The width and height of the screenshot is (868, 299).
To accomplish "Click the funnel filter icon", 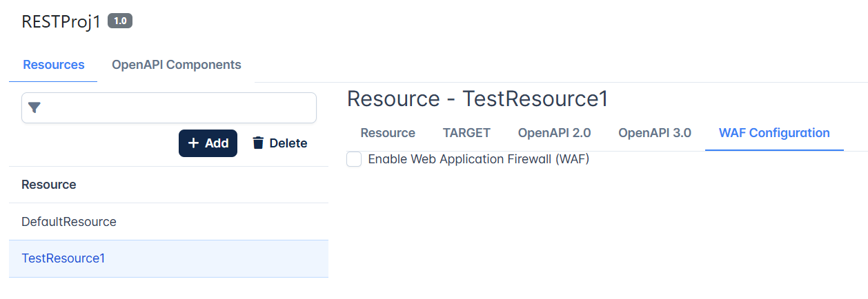I will click(x=34, y=108).
